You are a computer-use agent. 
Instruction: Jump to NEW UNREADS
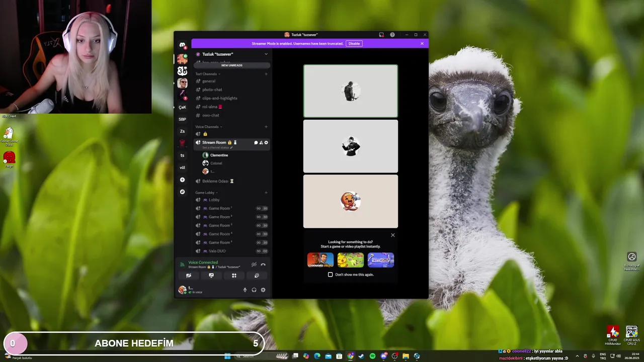(232, 65)
